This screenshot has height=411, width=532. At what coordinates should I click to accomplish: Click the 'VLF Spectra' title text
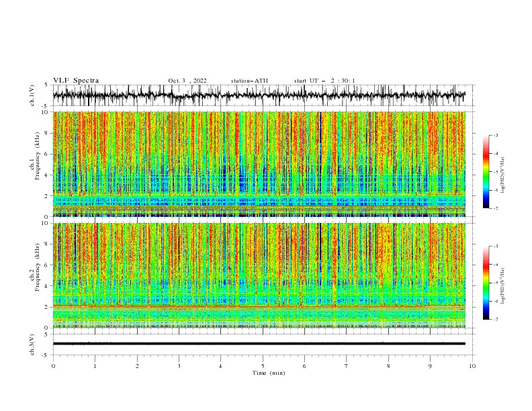pos(76,81)
